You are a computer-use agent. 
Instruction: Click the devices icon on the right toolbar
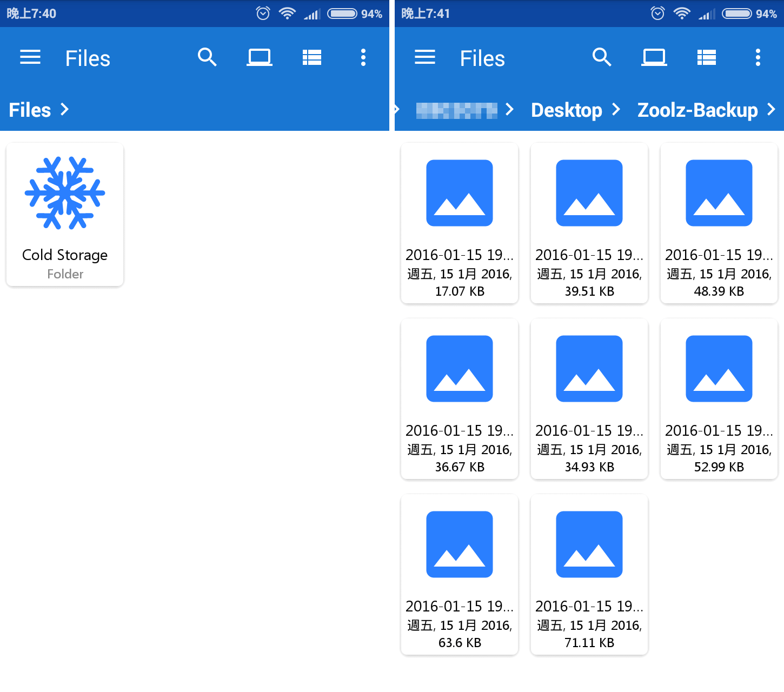(x=654, y=57)
